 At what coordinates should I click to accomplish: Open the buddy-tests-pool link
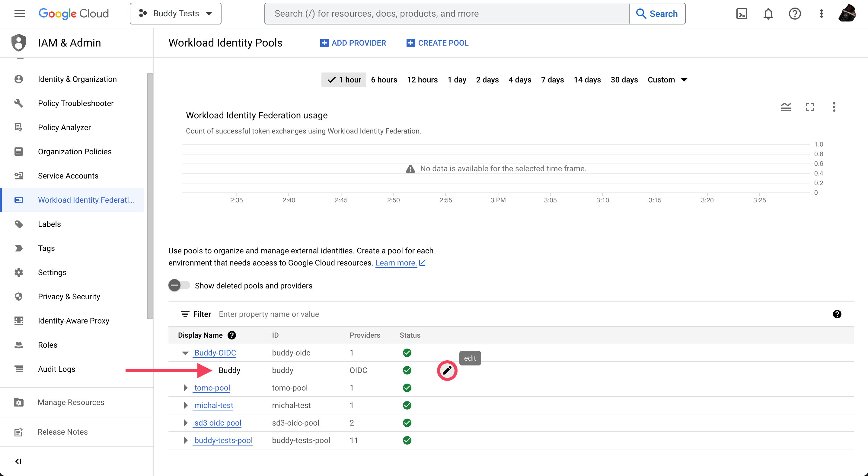pos(223,440)
